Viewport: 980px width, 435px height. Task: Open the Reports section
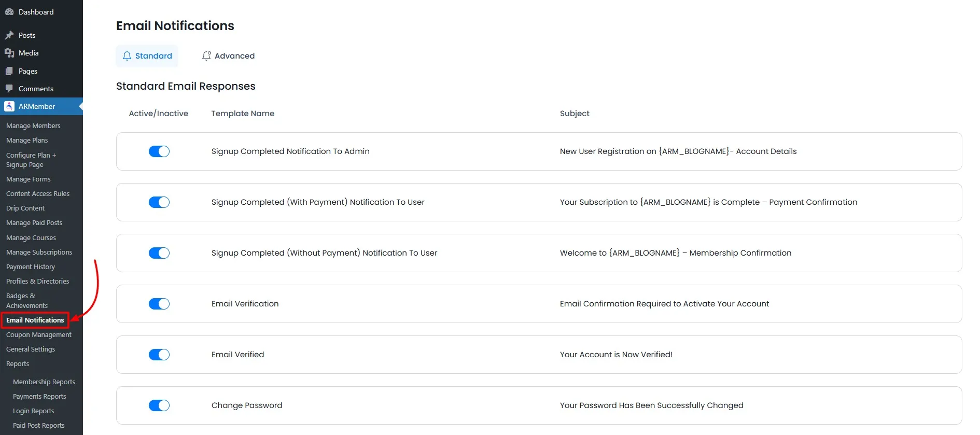(x=18, y=363)
